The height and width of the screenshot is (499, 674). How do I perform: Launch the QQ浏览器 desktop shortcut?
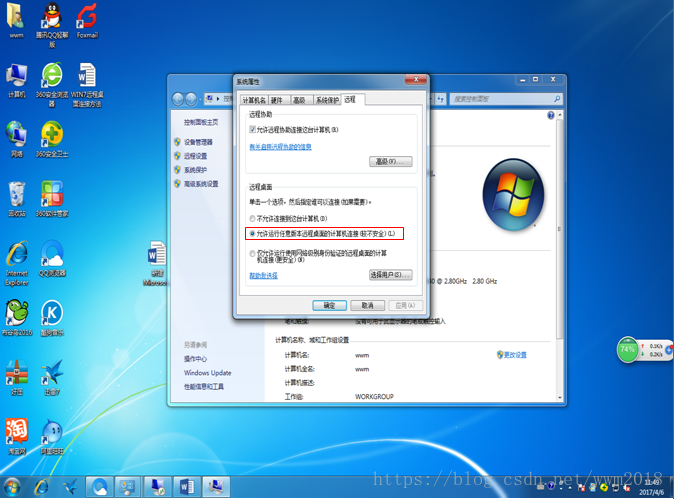[x=52, y=258]
